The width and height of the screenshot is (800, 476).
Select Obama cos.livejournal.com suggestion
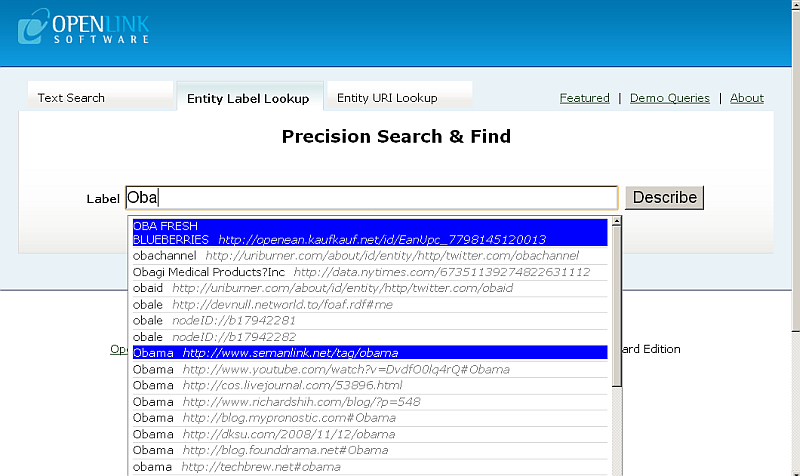click(370, 385)
